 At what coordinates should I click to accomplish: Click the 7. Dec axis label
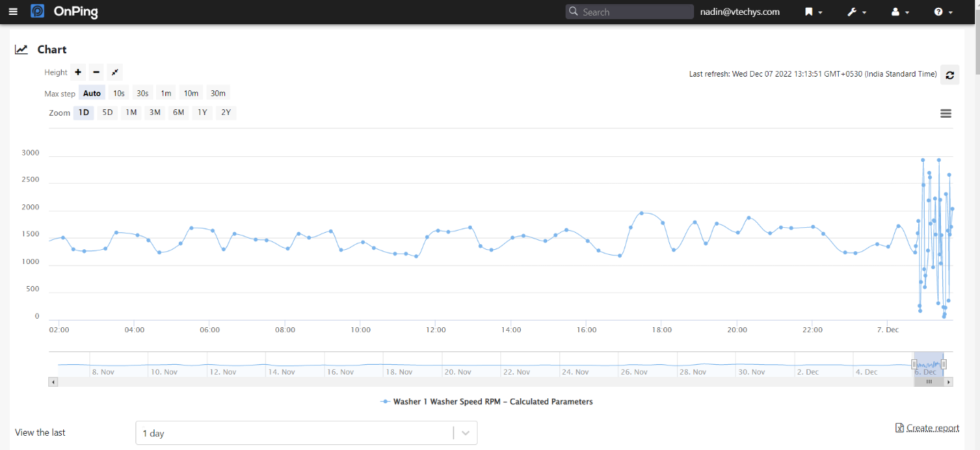click(888, 330)
